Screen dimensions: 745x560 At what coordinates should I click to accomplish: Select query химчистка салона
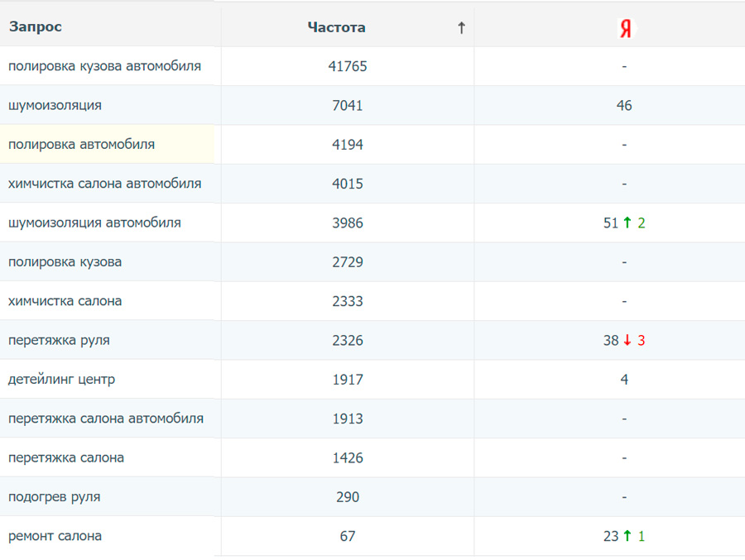pyautogui.click(x=65, y=301)
